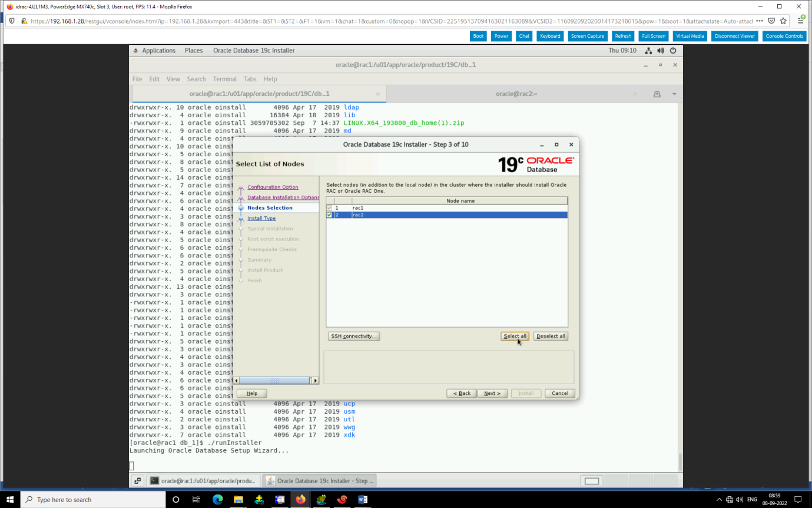Open the terminal Search menu

coord(197,79)
